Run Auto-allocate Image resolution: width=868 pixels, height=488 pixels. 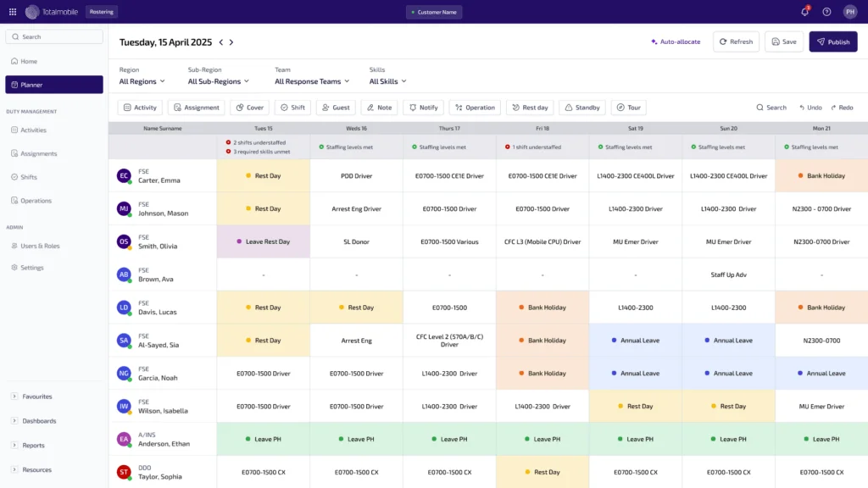point(676,42)
